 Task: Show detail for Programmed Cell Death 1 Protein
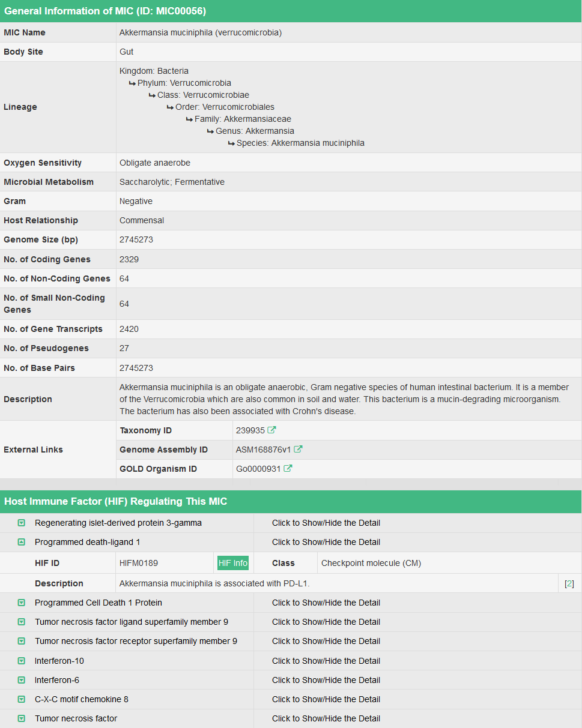click(326, 603)
